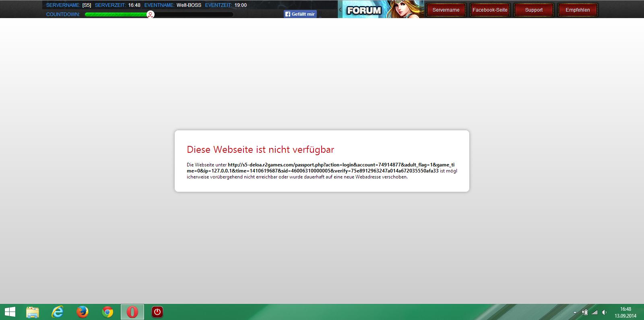Select the Opera browser taskbar icon
The image size is (644, 320).
click(132, 312)
